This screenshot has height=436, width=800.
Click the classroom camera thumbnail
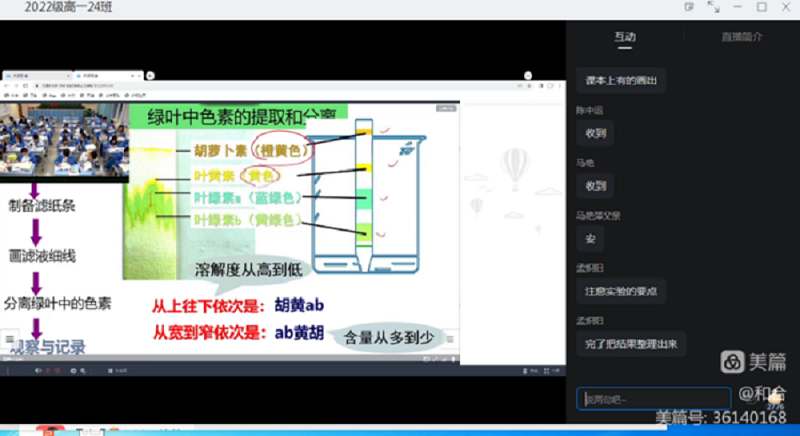point(63,141)
